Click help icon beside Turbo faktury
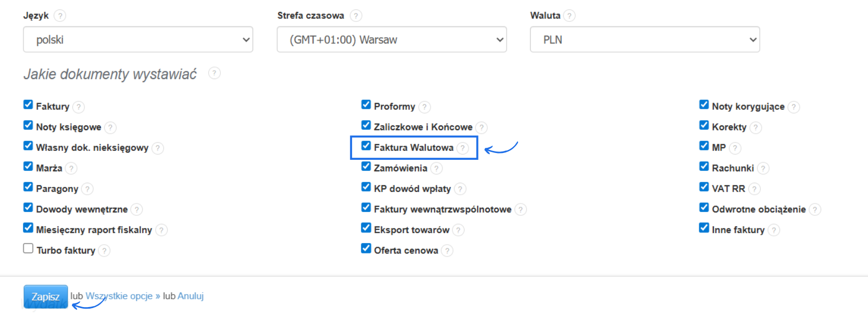Screen dimensions: 868x318 click(x=104, y=251)
